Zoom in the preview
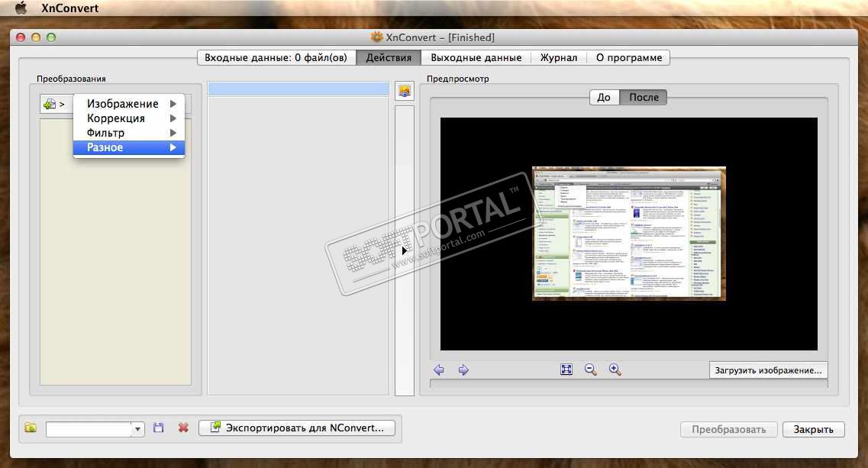Image resolution: width=868 pixels, height=468 pixels. [x=615, y=370]
